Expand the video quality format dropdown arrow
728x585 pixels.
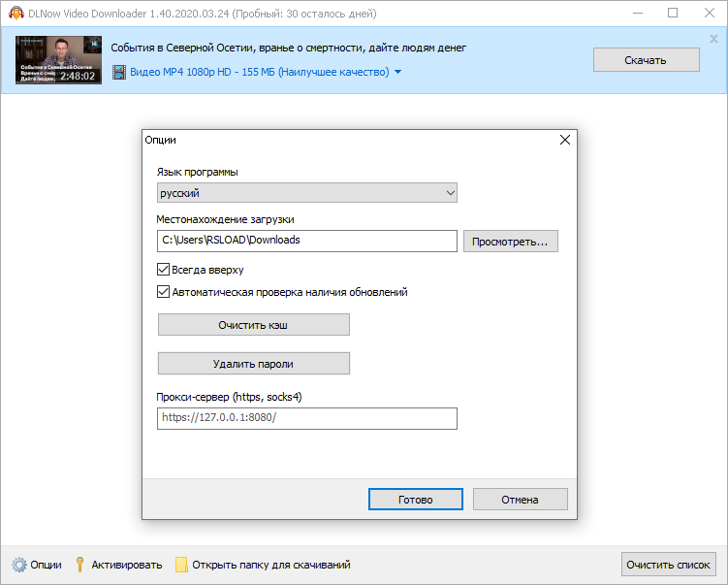[x=397, y=72]
